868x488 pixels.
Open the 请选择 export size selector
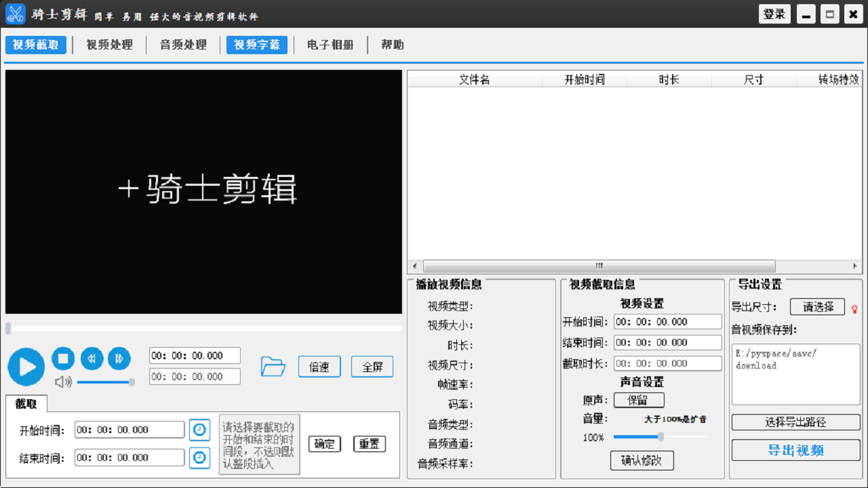tap(818, 306)
